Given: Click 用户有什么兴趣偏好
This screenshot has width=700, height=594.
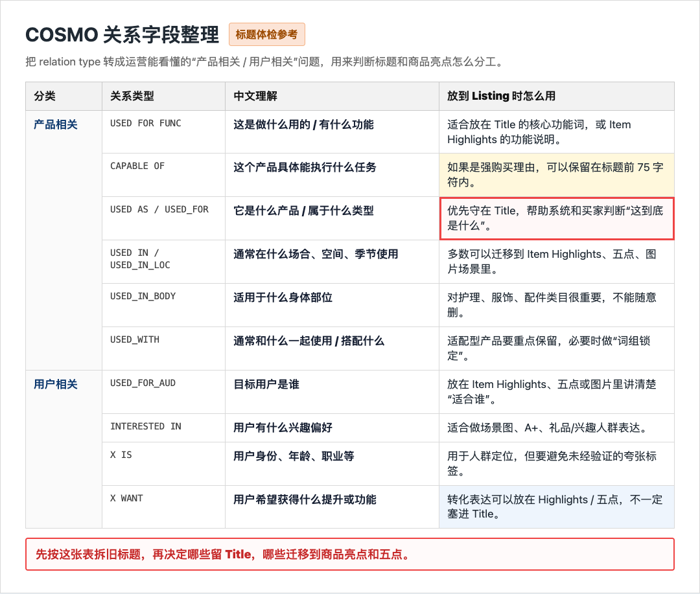Looking at the screenshot, I should point(283,428).
